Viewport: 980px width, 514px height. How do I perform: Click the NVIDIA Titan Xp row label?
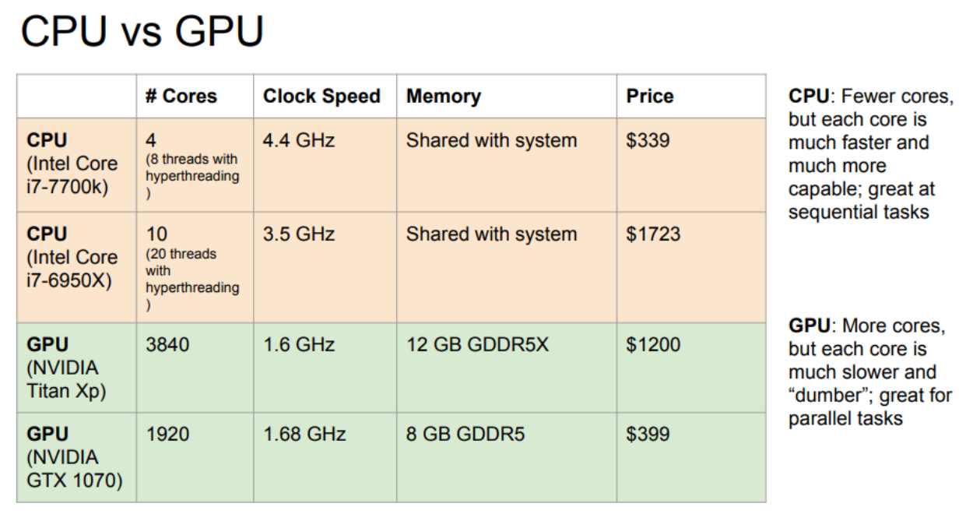77,368
